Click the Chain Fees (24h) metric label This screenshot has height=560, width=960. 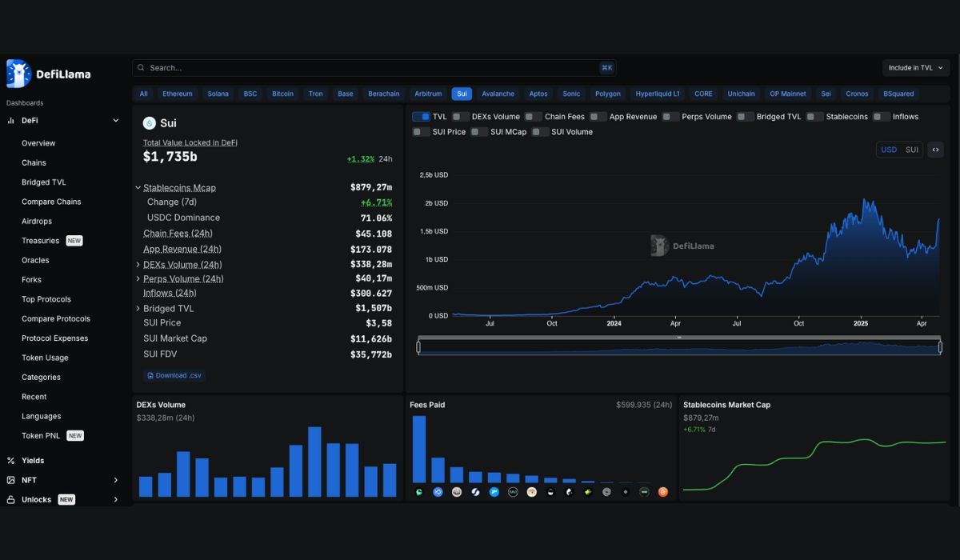point(178,234)
